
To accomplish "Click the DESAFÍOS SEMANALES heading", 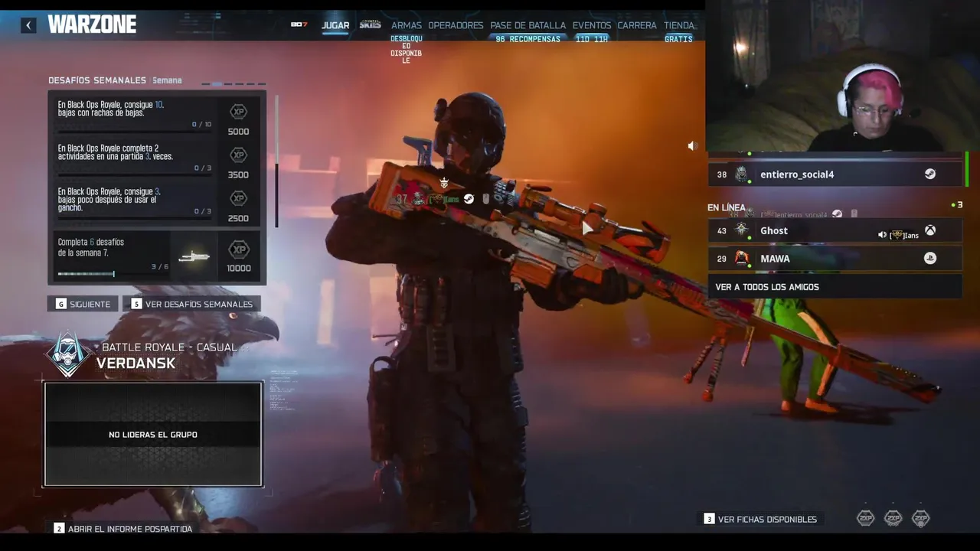I will (x=97, y=80).
